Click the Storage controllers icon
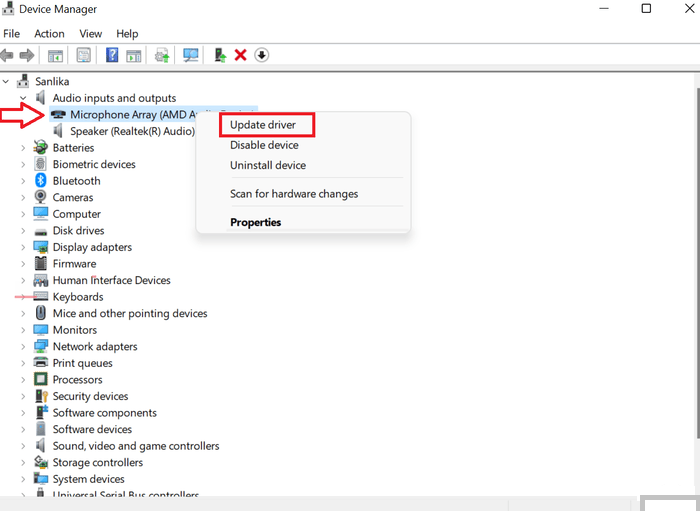 (41, 462)
